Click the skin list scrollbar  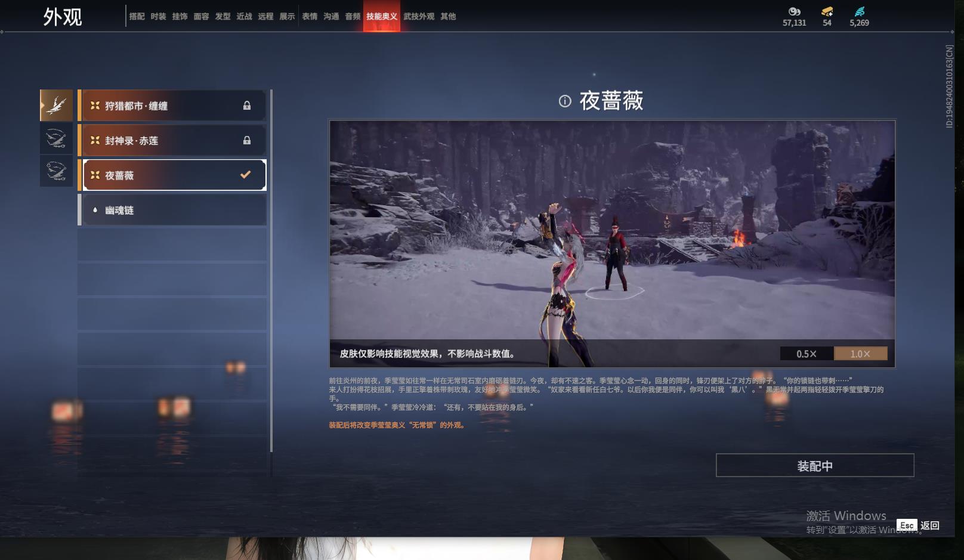[x=271, y=271]
